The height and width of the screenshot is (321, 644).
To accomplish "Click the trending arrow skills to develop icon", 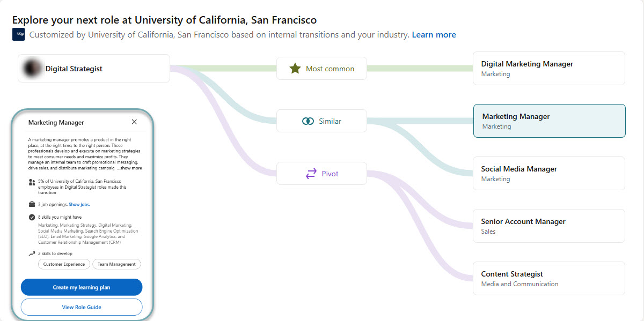I will coord(32,253).
